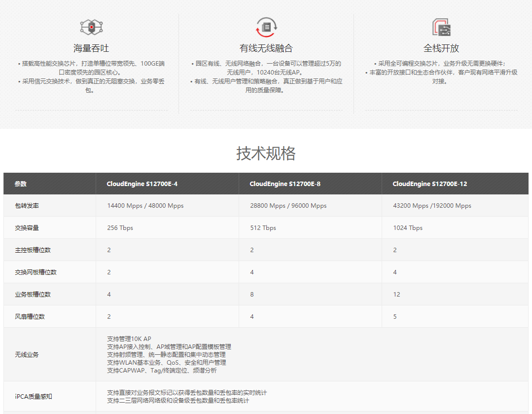Click the 有线无线融合 circular arrows icon
532x414 pixels.
point(266,27)
